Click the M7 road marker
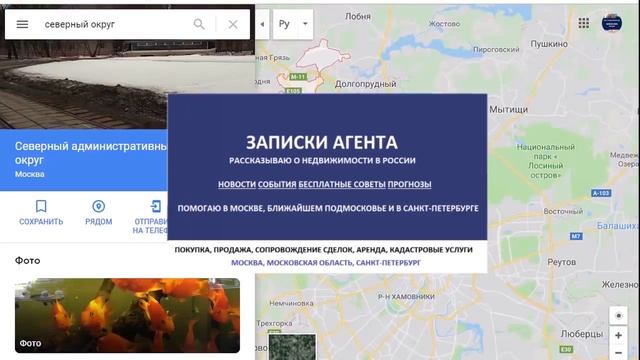 point(576,236)
